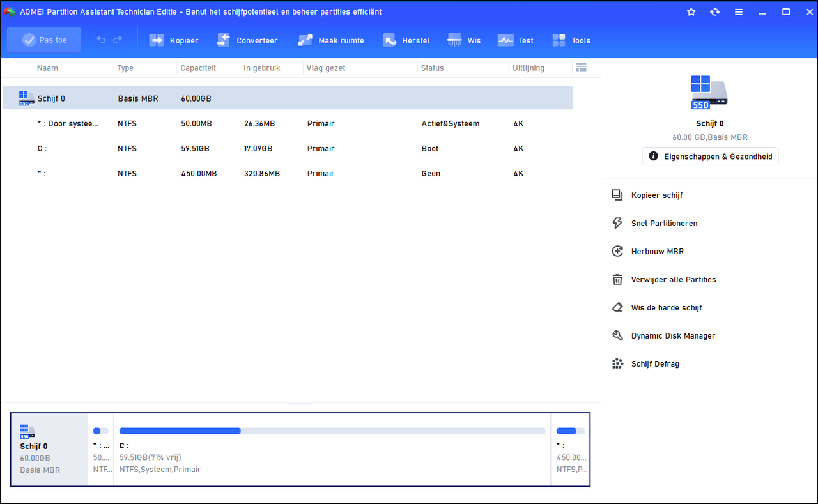Click the Kopieer schijf icon
818x504 pixels.
[617, 195]
